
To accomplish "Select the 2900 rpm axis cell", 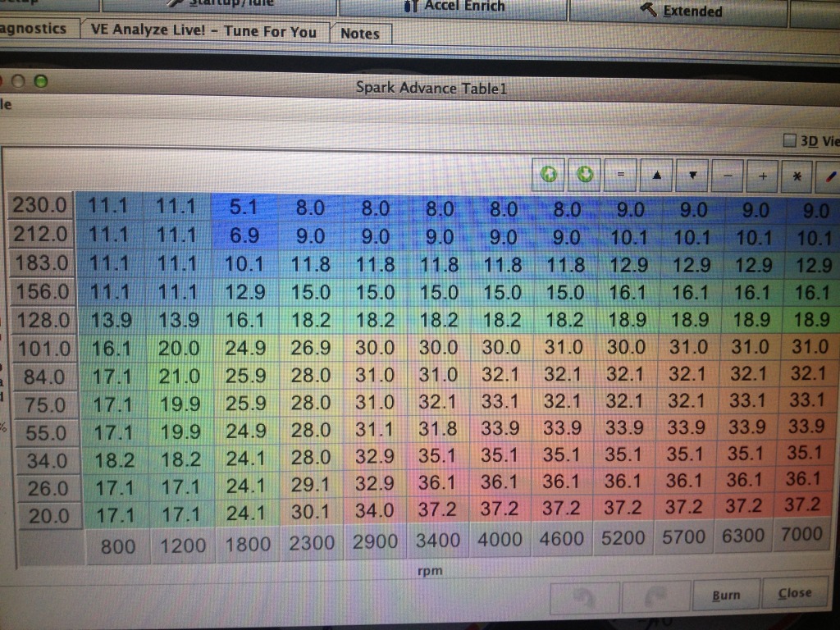I will click(375, 541).
